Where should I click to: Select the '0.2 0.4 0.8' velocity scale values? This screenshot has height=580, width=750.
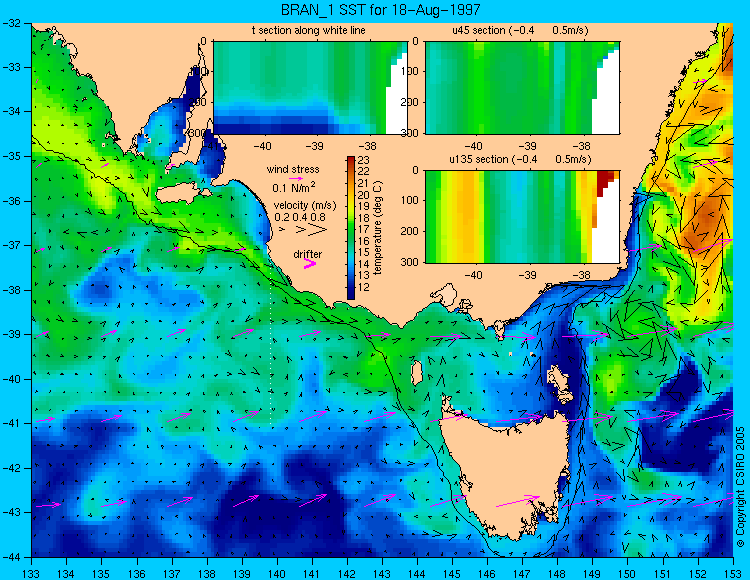(300, 217)
